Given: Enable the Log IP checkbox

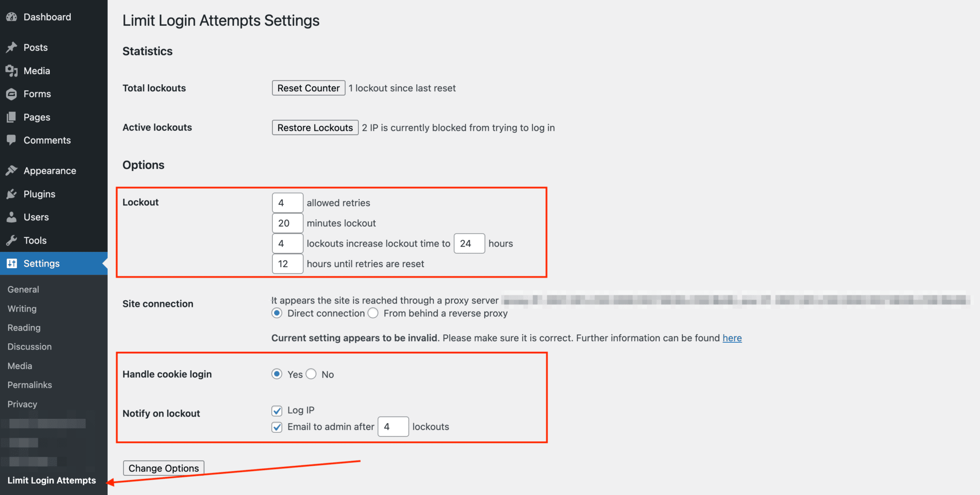Looking at the screenshot, I should pyautogui.click(x=277, y=410).
